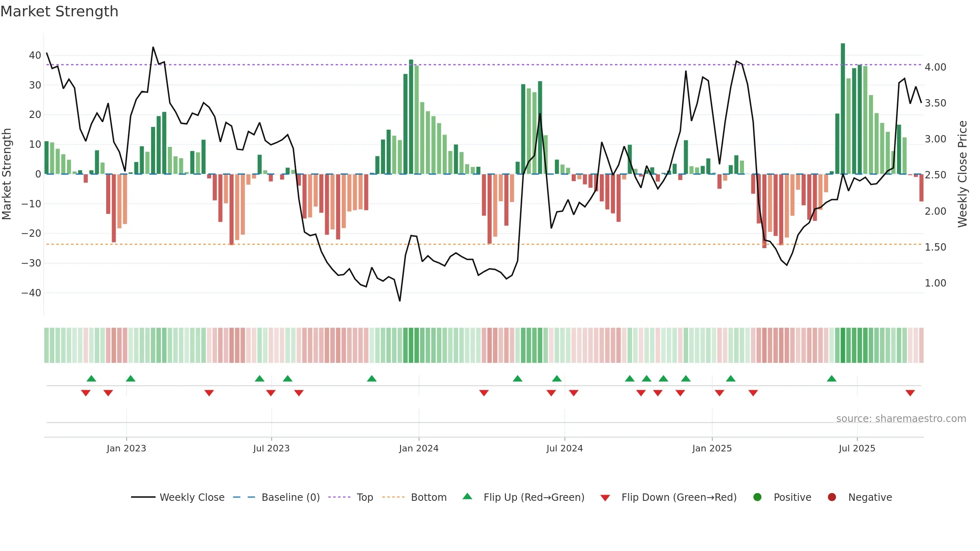
Task: Click the highest peak of the Weekly Close line
Action: (153, 47)
